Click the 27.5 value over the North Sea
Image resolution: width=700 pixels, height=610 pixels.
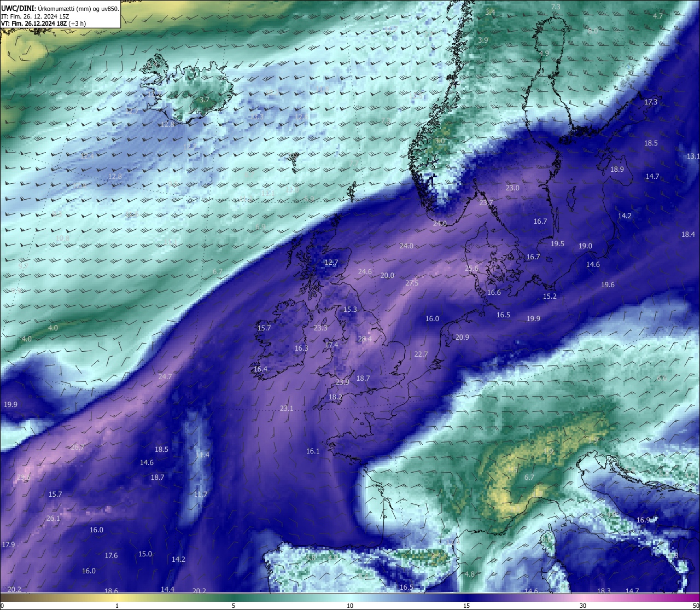coord(412,283)
